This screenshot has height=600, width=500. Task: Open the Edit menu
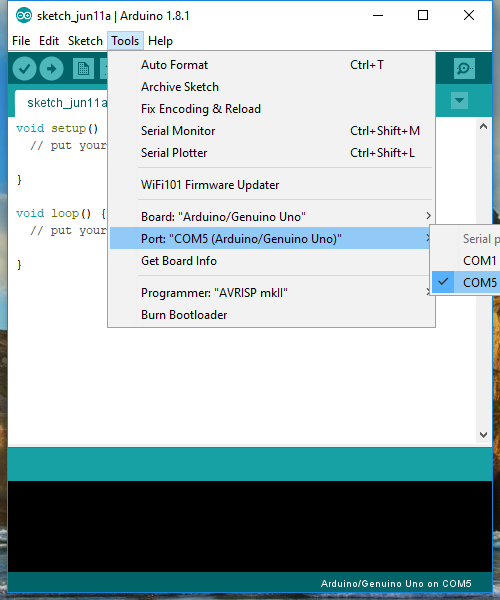click(x=49, y=41)
